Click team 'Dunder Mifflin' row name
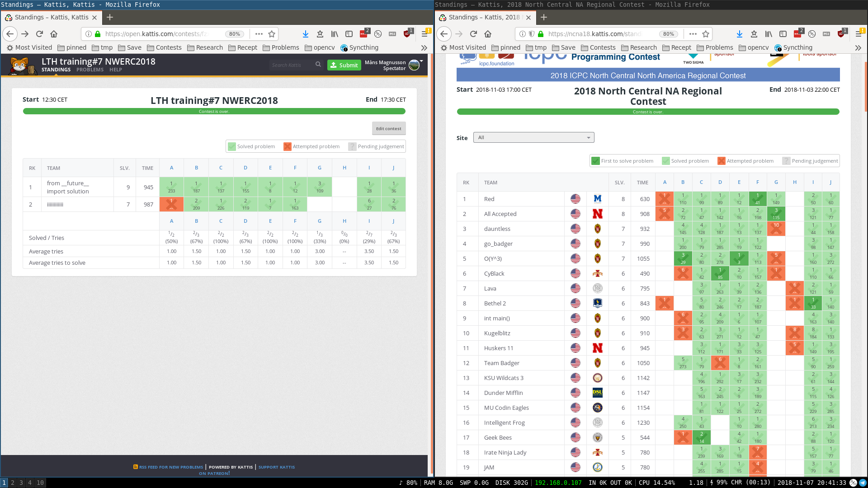This screenshot has height=488, width=868. coord(503,393)
